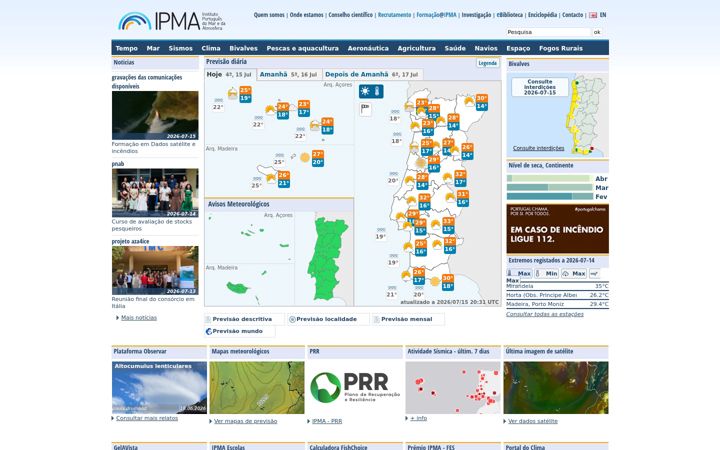Open Ver dados satélite link
This screenshot has width=720, height=450.
point(533,421)
